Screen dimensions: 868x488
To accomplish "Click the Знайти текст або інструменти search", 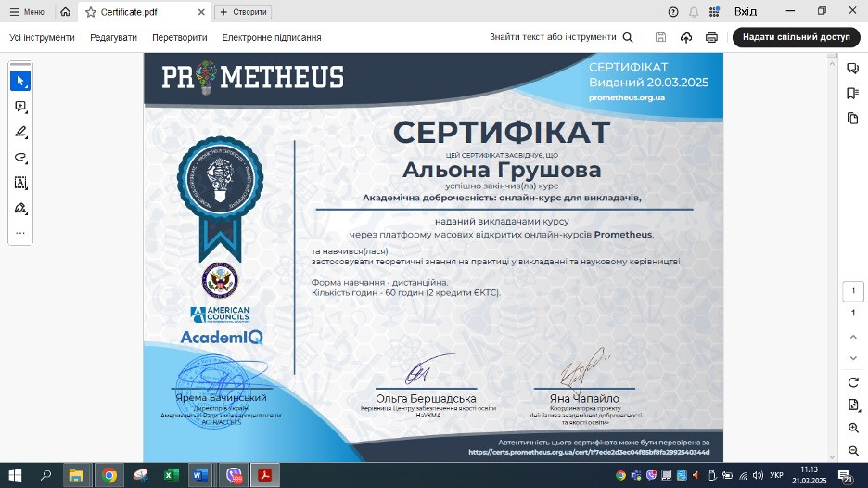I will 561,37.
